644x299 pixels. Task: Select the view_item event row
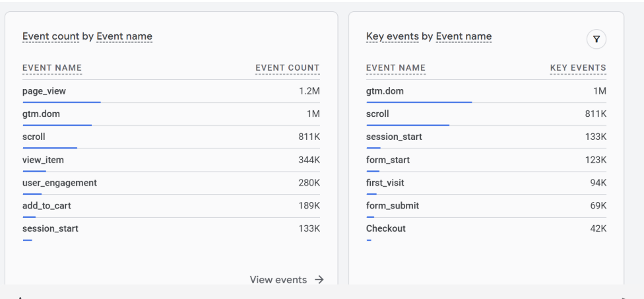[43, 160]
